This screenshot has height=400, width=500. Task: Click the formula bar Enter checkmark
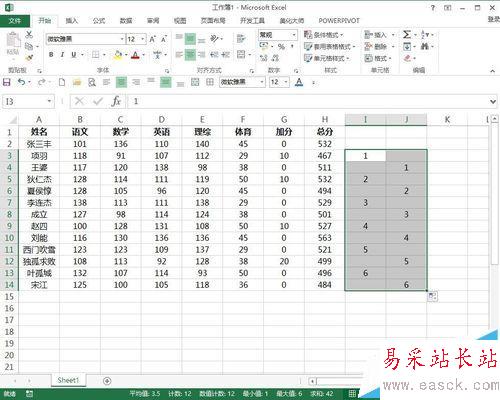tap(98, 101)
